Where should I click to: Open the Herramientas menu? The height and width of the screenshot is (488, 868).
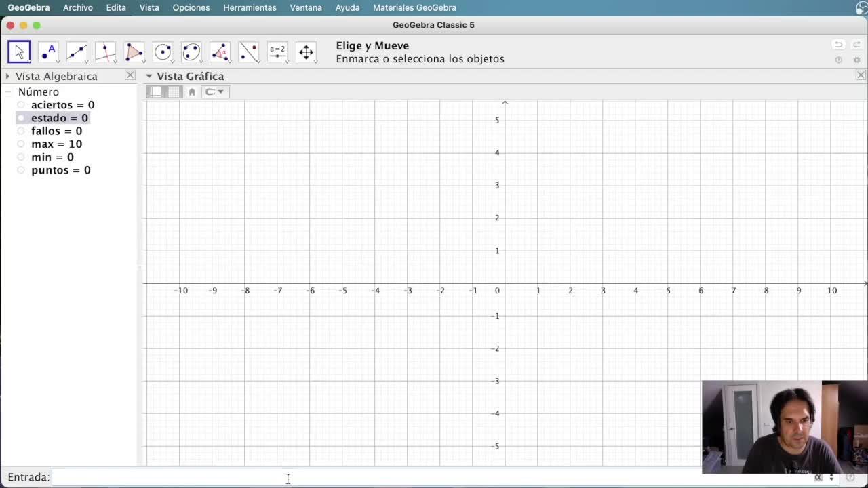[250, 7]
